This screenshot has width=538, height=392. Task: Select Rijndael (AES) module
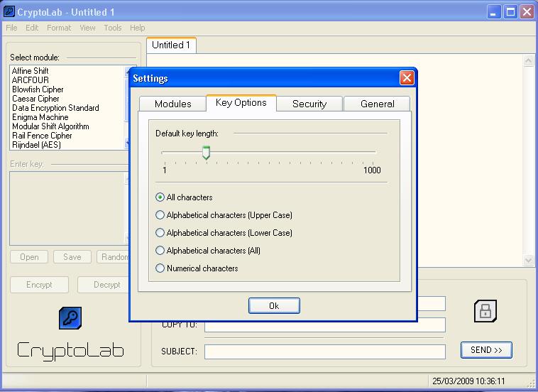pyautogui.click(x=36, y=145)
